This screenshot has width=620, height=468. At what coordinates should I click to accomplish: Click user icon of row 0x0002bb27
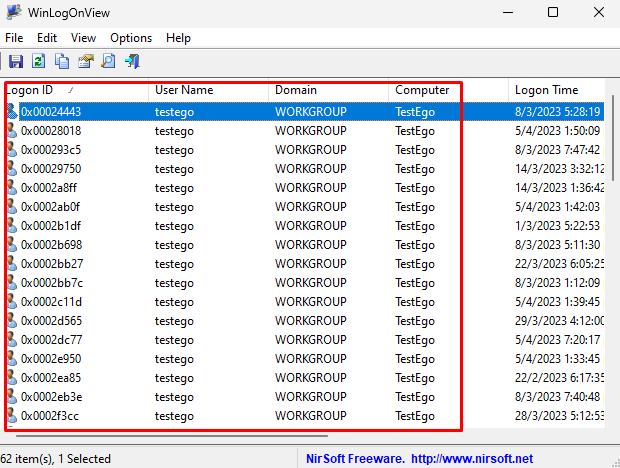[x=12, y=264]
